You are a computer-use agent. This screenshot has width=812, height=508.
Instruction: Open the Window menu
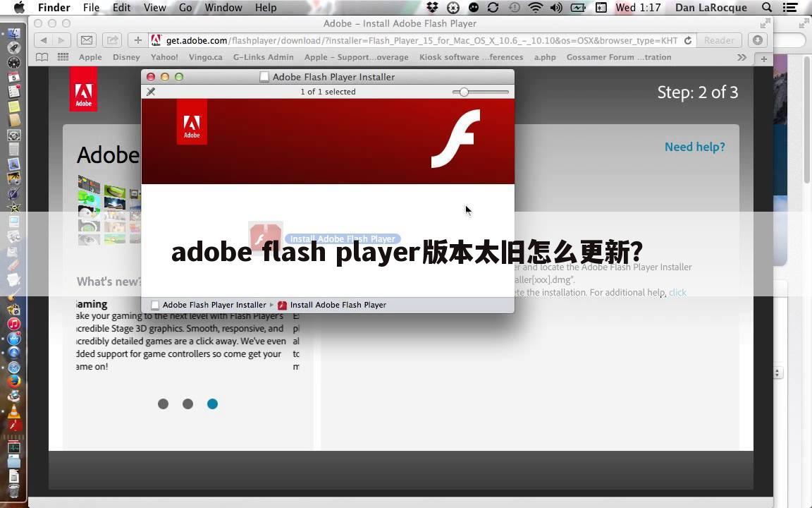click(x=223, y=8)
